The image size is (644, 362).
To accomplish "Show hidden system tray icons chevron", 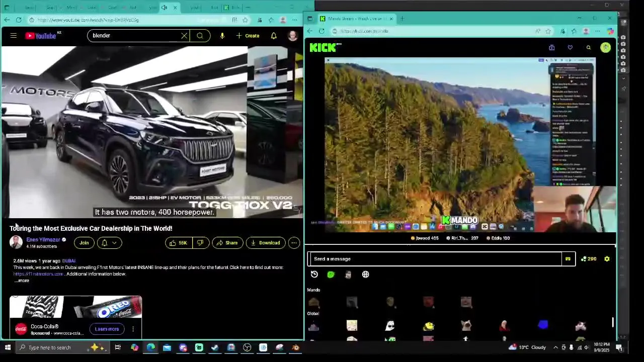I will pyautogui.click(x=556, y=347).
